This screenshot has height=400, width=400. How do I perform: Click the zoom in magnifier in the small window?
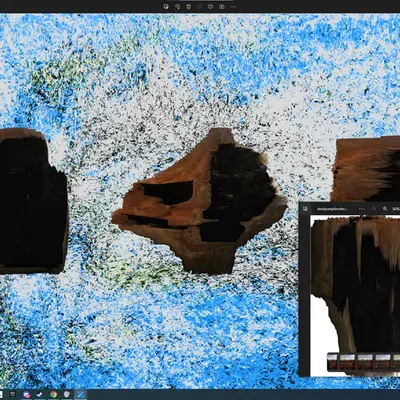[x=385, y=209]
